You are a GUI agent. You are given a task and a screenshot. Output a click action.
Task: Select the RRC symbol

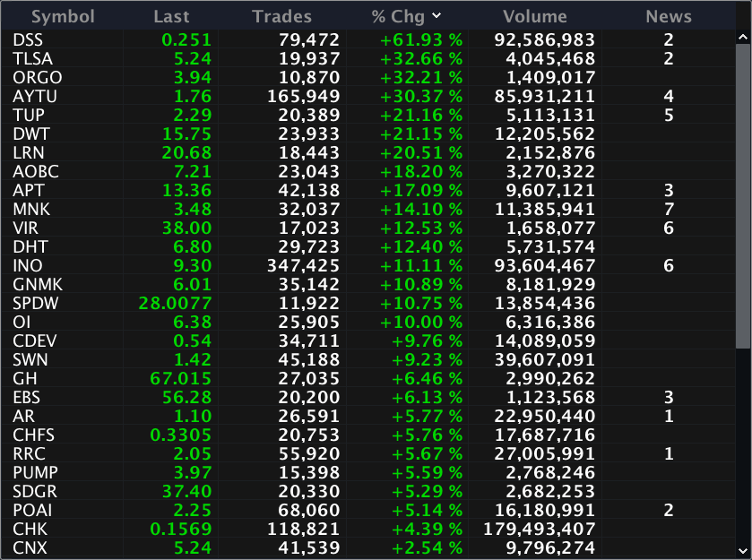[30, 453]
